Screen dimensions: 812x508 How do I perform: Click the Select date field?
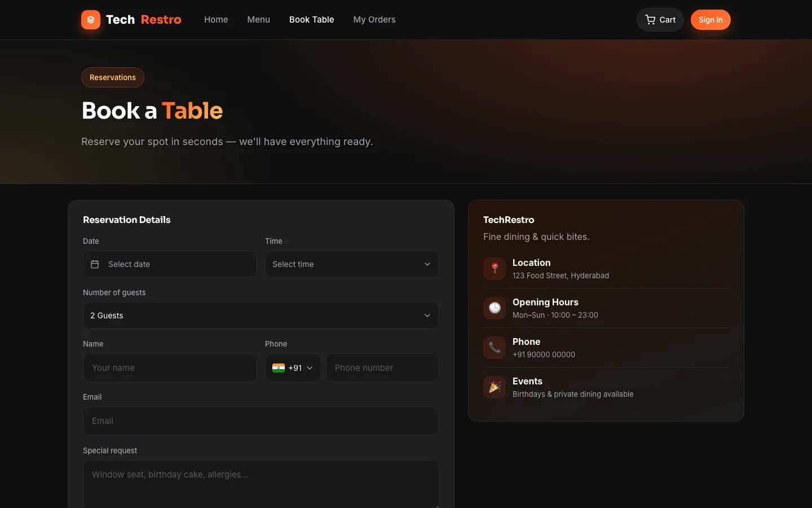coord(170,264)
